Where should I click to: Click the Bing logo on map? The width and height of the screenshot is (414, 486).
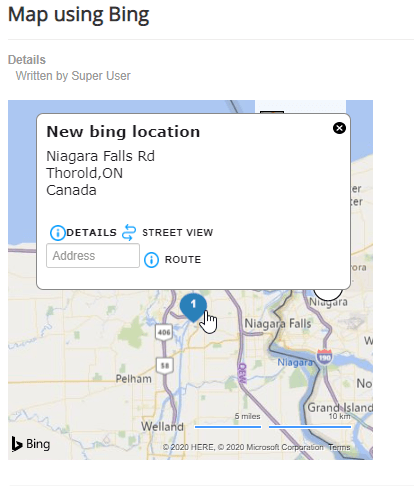coord(31,444)
